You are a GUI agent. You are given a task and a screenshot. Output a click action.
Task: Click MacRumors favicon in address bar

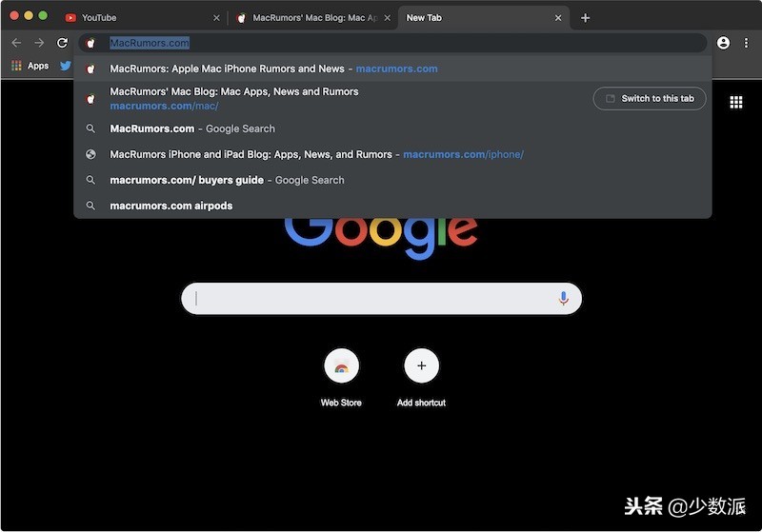pos(90,43)
